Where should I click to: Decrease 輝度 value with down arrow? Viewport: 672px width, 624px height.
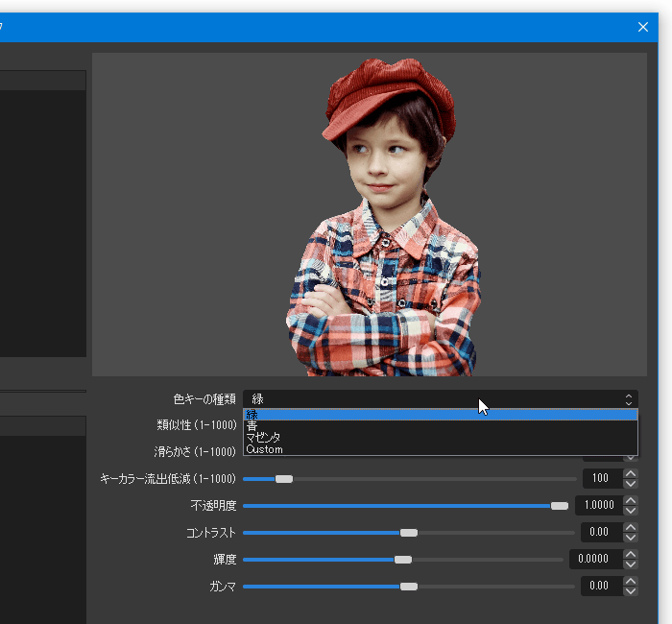pos(631,564)
